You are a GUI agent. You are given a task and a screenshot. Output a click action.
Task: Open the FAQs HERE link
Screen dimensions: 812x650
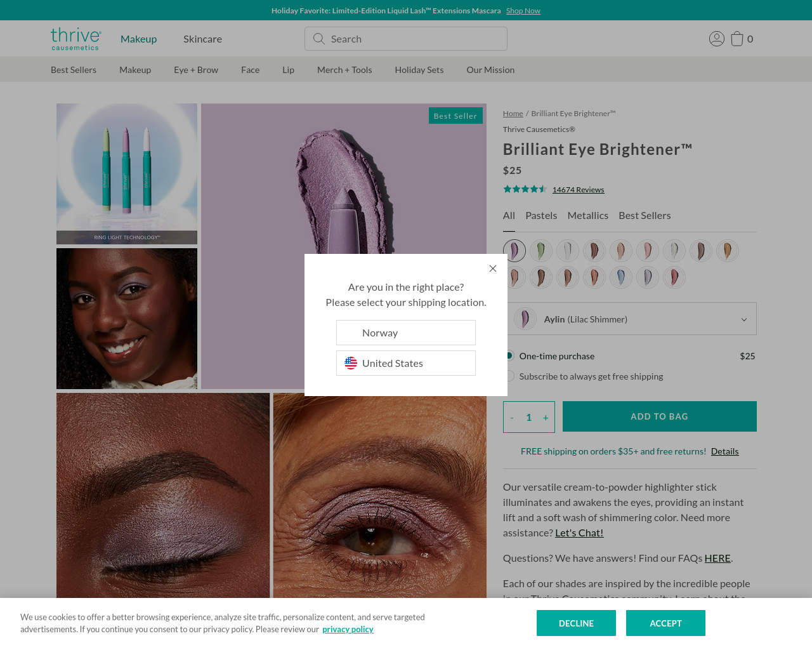(x=717, y=558)
